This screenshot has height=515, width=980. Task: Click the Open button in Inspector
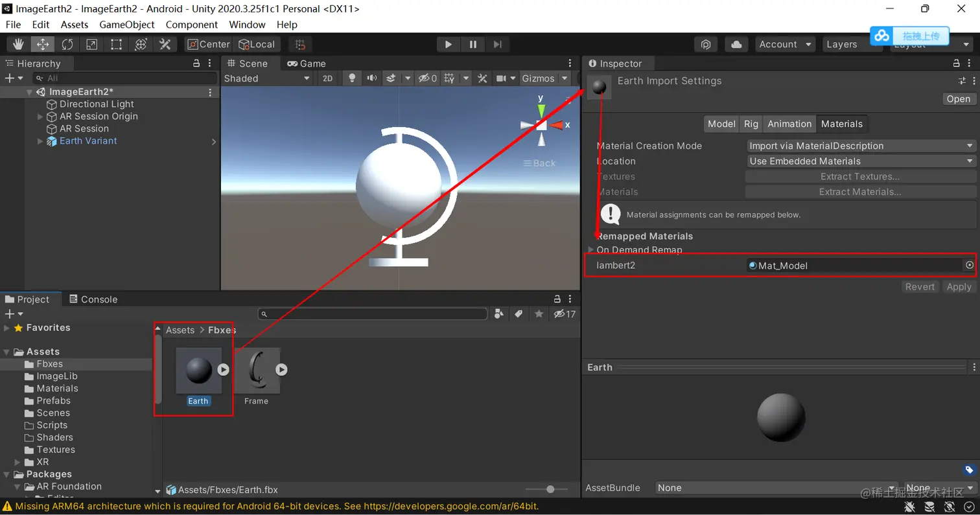[x=959, y=99]
